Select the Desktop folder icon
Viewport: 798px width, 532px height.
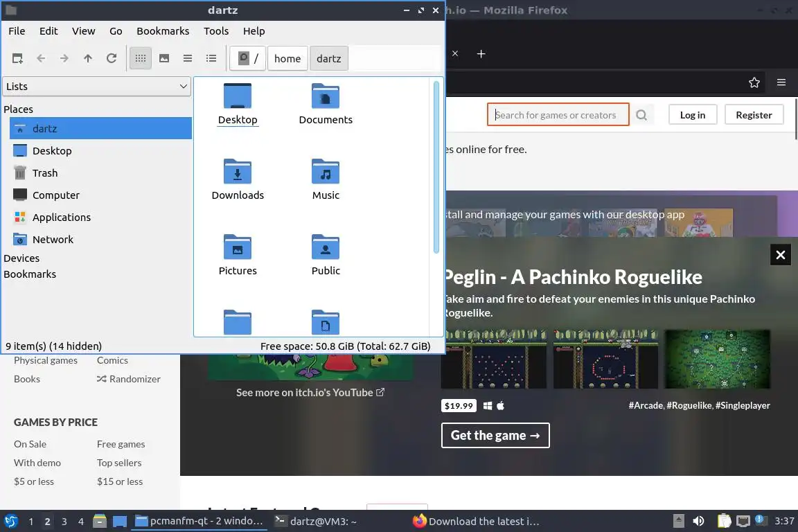coord(238,96)
